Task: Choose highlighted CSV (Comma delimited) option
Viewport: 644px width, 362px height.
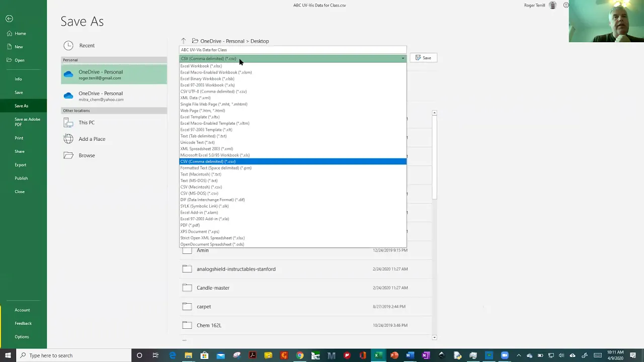Action: click(293, 161)
